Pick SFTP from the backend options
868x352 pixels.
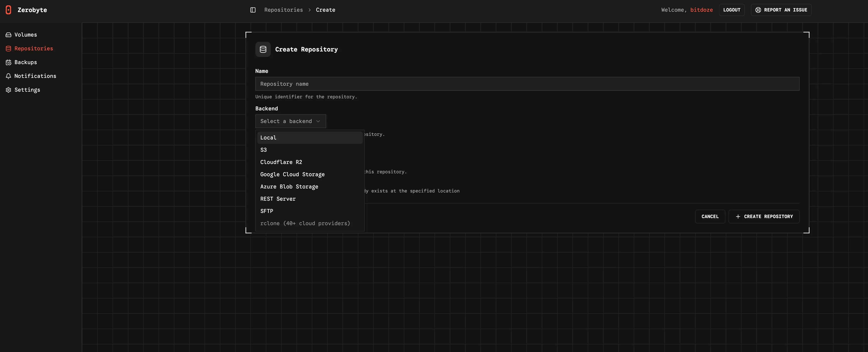tap(267, 211)
